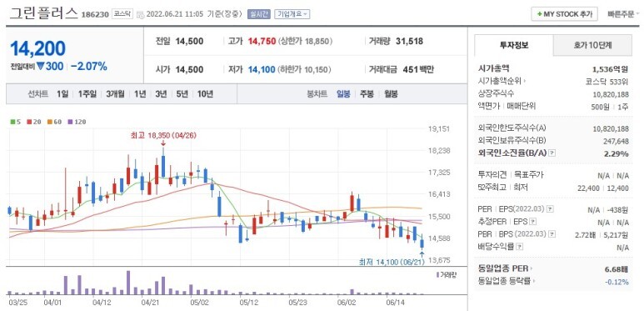Switch to the 투자정보 tab
This screenshot has width=644, height=311.
514,45
